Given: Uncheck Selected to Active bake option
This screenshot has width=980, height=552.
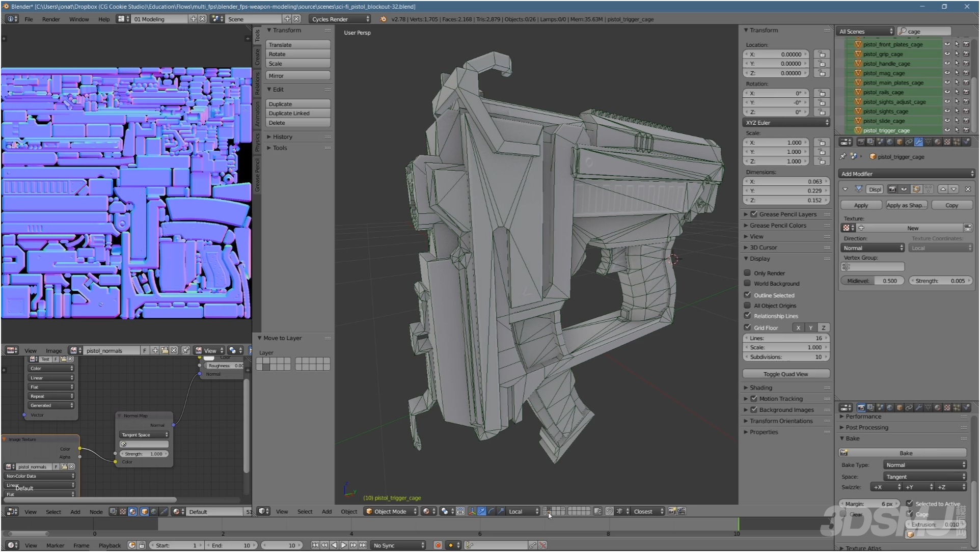Looking at the screenshot, I should (909, 504).
